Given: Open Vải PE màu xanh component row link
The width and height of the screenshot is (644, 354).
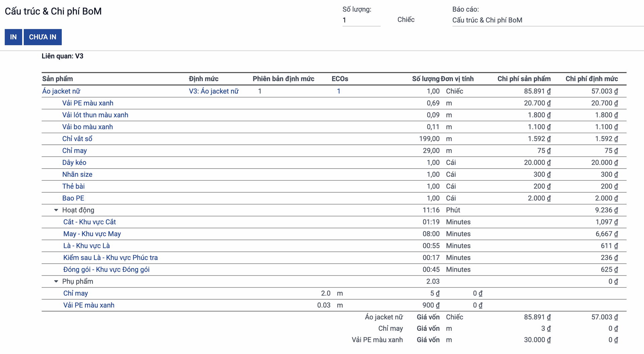Looking at the screenshot, I should coord(88,103).
